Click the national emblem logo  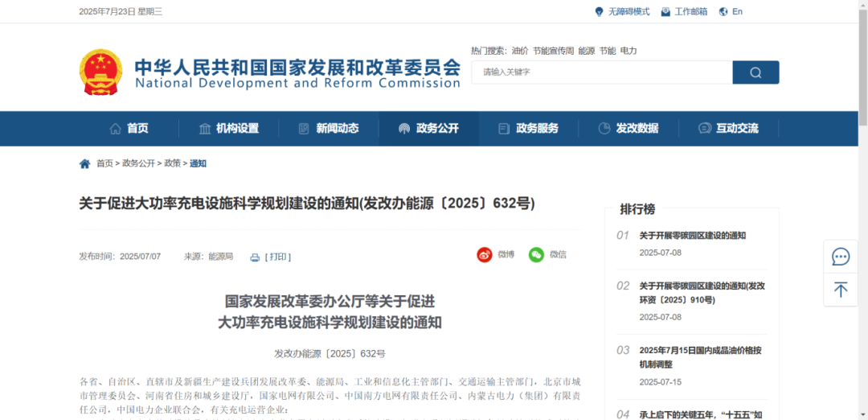tap(101, 72)
